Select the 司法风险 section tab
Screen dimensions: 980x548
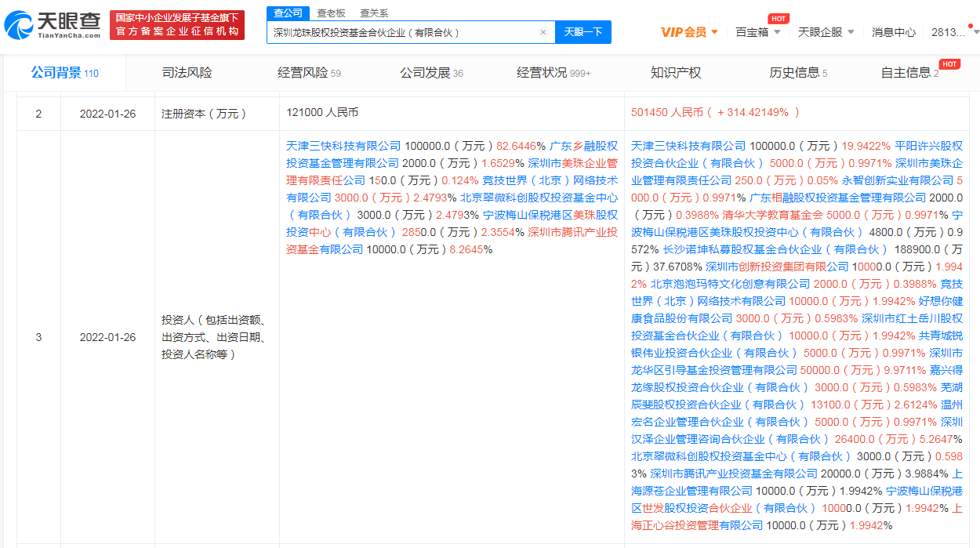[187, 73]
